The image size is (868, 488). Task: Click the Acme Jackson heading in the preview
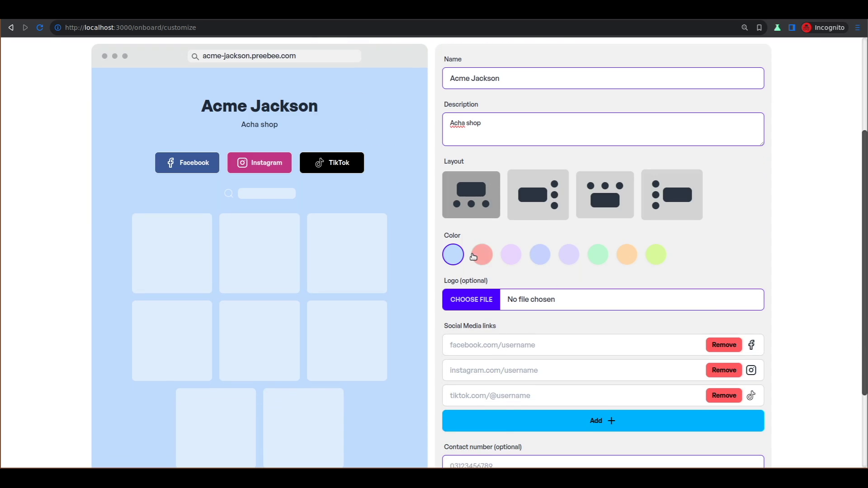click(x=259, y=106)
